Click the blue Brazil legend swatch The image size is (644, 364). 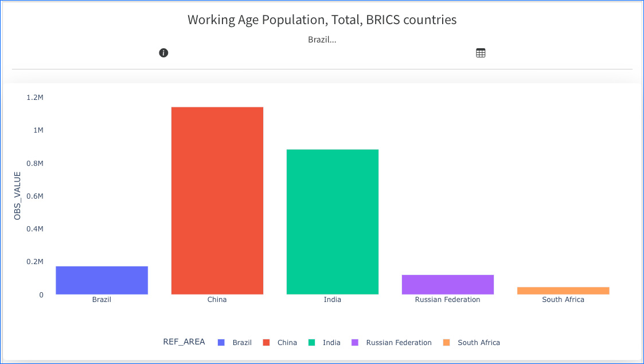[221, 343]
